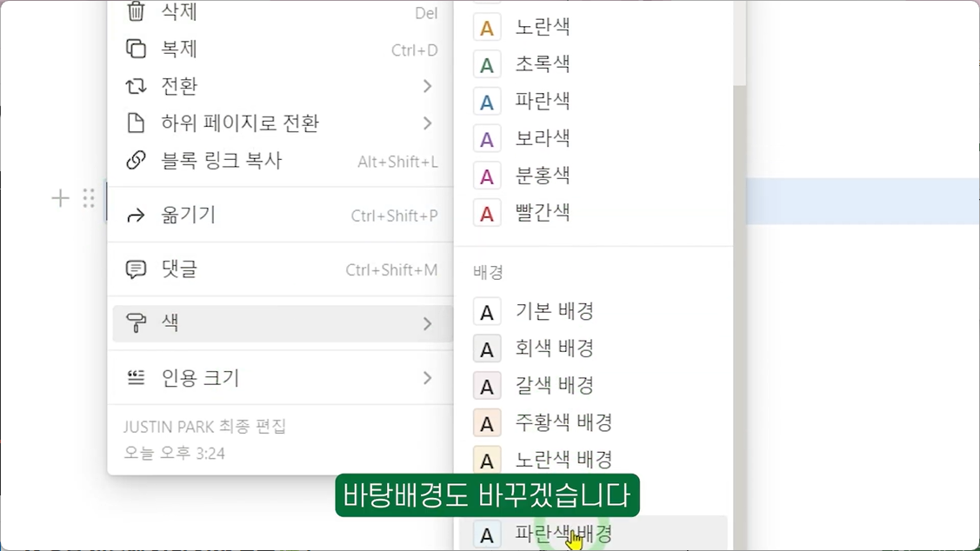Screen dimensions: 980x551
Task: Apply the 회색 배경 background swatch
Action: (487, 349)
